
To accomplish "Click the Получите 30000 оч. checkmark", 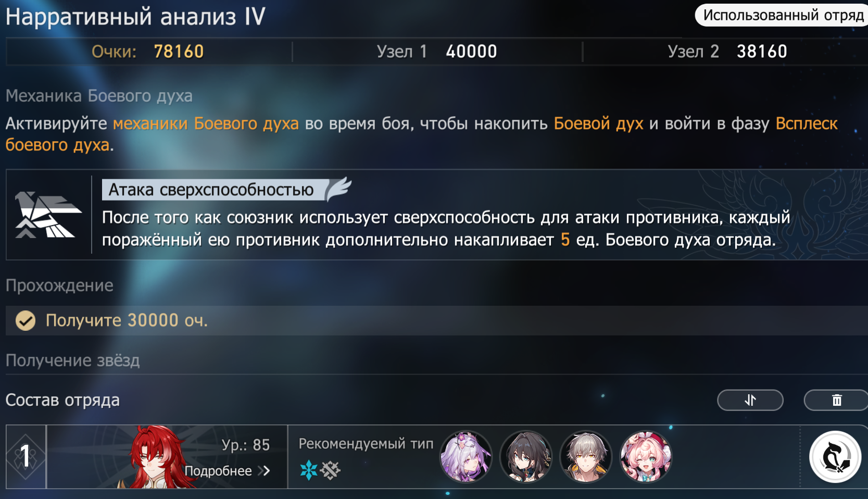I will click(26, 320).
